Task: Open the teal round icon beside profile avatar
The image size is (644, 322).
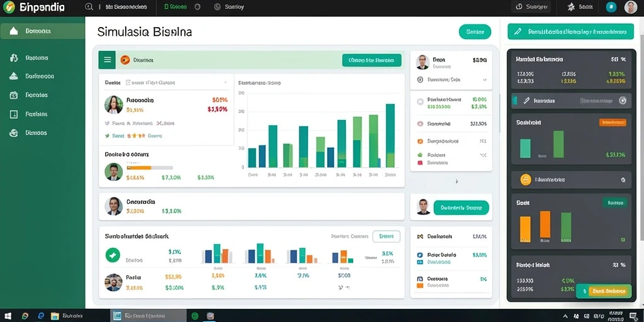Action: (611, 7)
